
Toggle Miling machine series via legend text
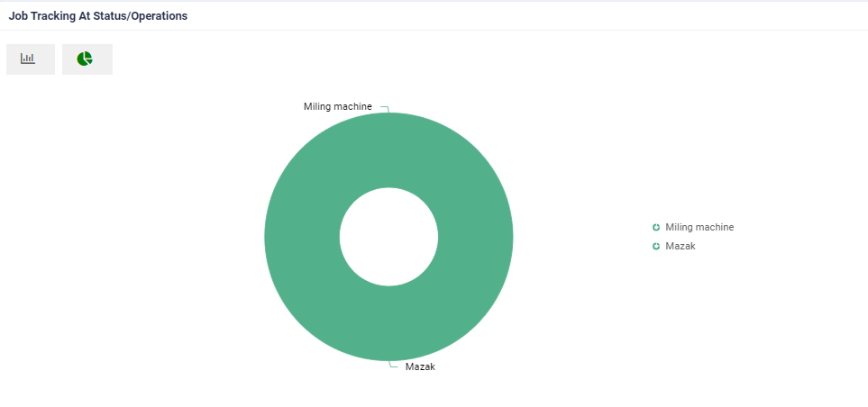coord(699,227)
